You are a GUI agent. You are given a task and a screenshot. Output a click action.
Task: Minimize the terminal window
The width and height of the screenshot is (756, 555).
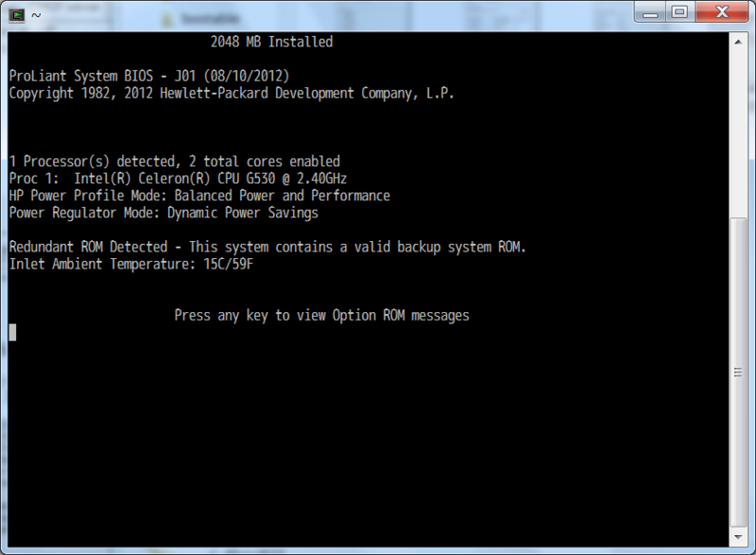pyautogui.click(x=650, y=12)
